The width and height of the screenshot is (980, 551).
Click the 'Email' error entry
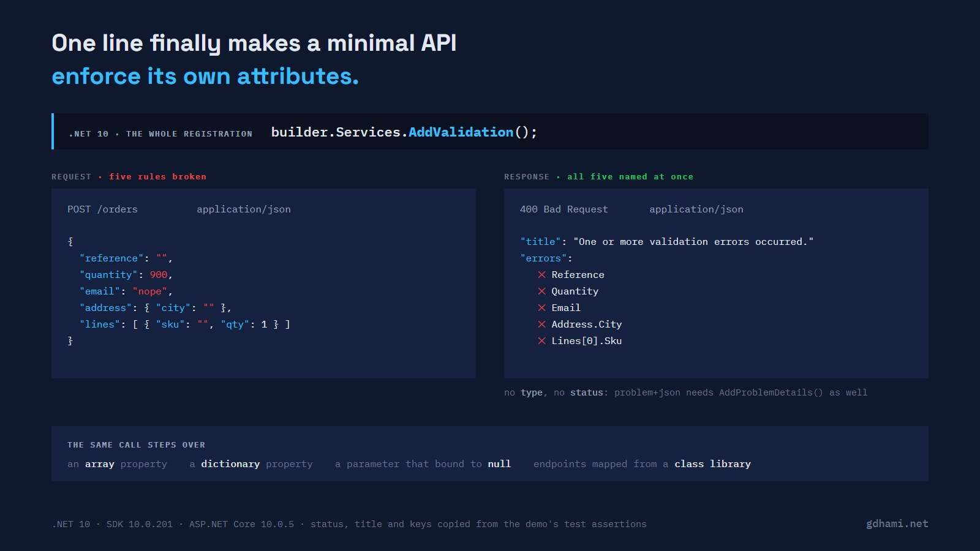point(566,308)
